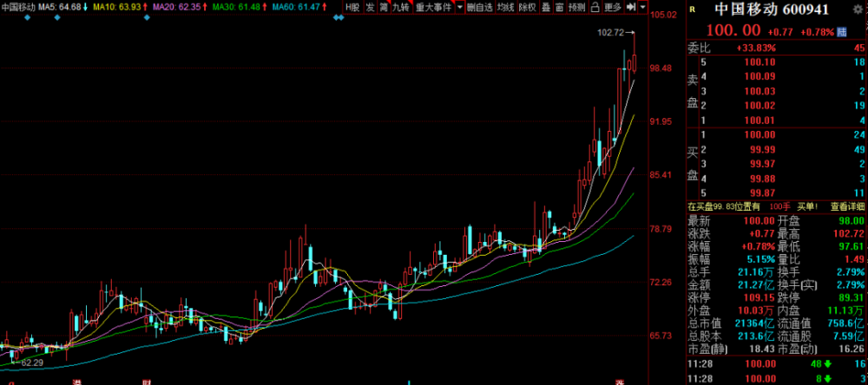Open dropdown arrow after jump-to-end icon
868x385 pixels.
[x=642, y=7]
